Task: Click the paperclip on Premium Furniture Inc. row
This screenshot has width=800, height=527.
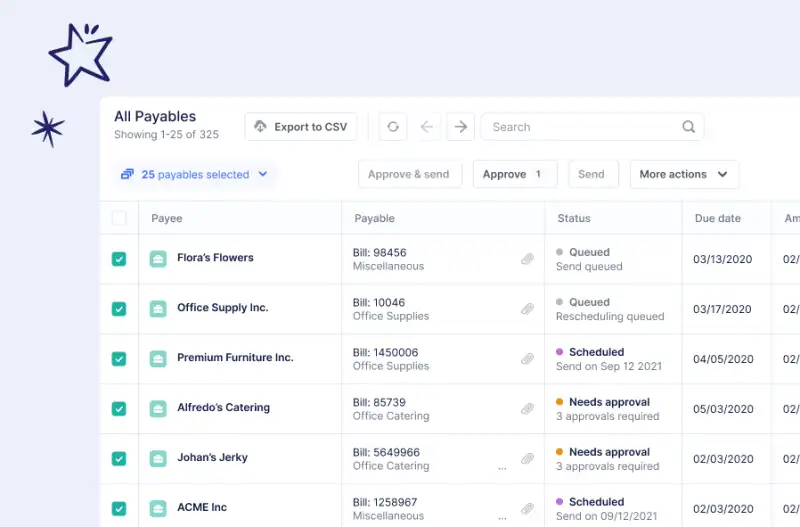Action: pos(527,359)
